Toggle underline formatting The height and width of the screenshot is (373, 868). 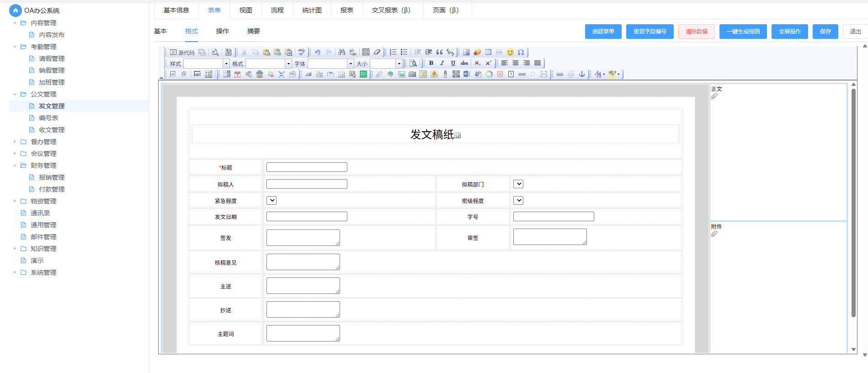point(453,63)
